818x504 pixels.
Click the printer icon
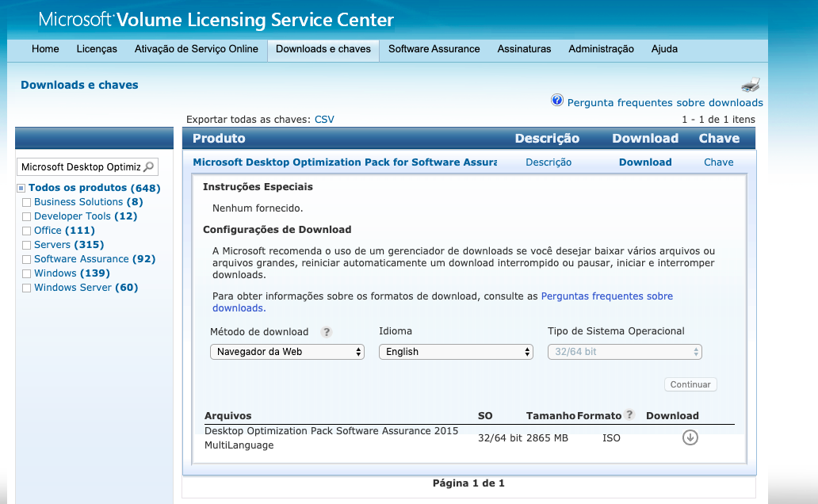[x=751, y=86]
